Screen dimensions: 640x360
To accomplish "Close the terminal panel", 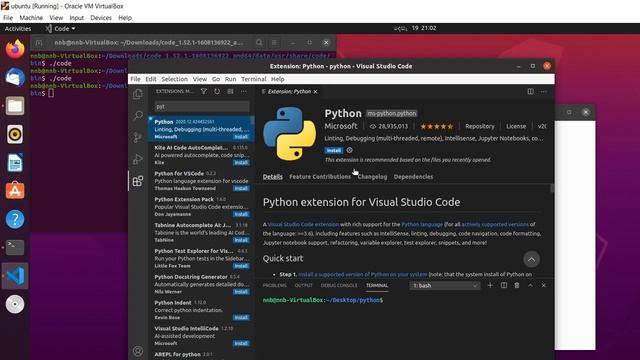I will click(544, 285).
